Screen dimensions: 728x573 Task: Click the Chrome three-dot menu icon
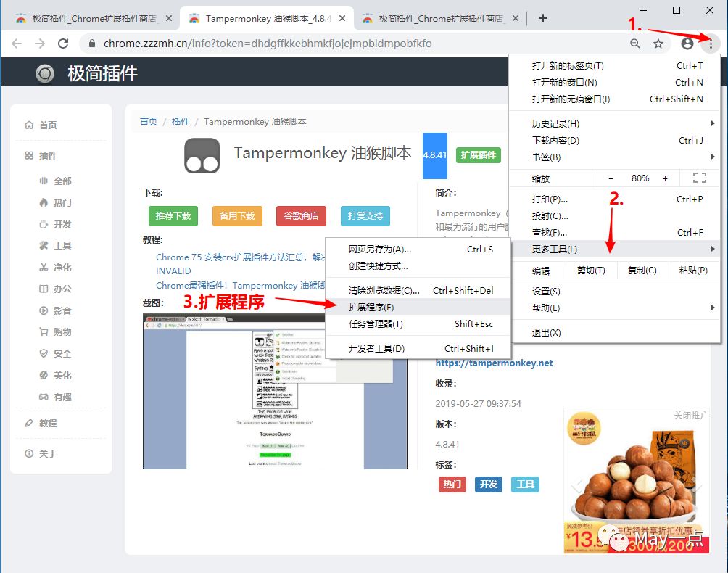point(711,44)
